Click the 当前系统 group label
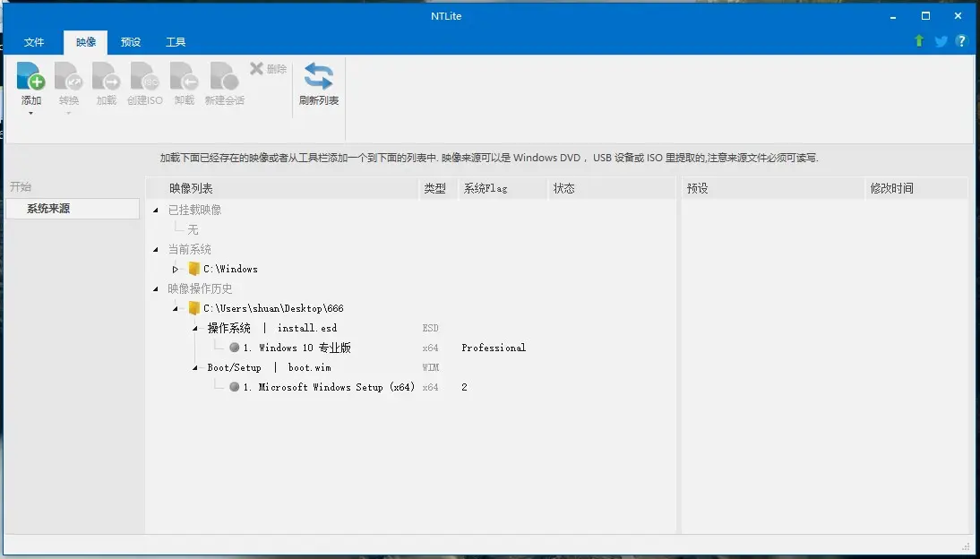The height and width of the screenshot is (559, 980). (189, 249)
